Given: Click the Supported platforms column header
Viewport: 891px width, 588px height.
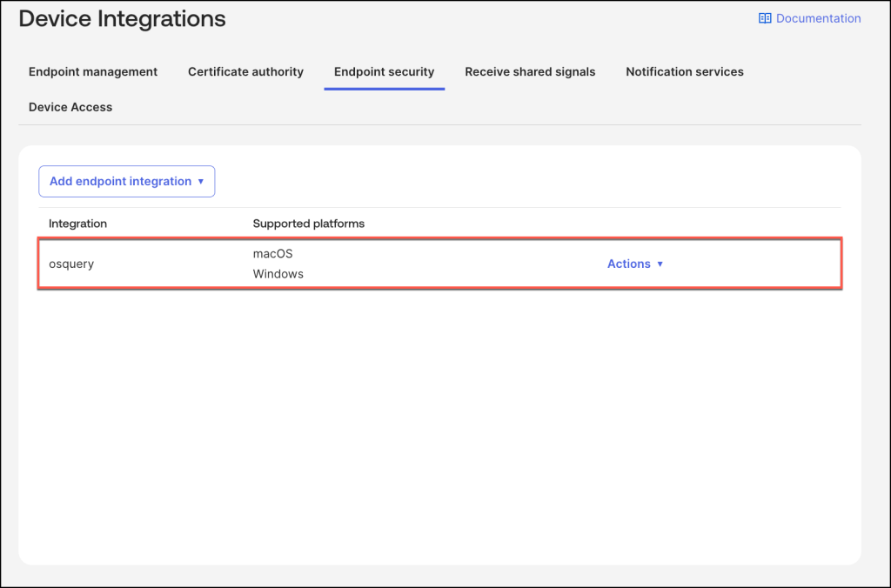Looking at the screenshot, I should [308, 224].
